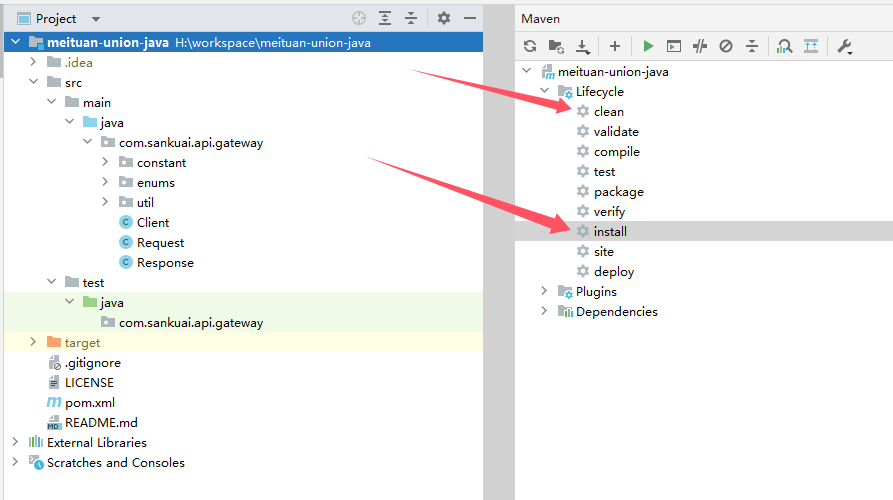Open the Project view dropdown
This screenshot has width=893, height=500.
pos(96,19)
